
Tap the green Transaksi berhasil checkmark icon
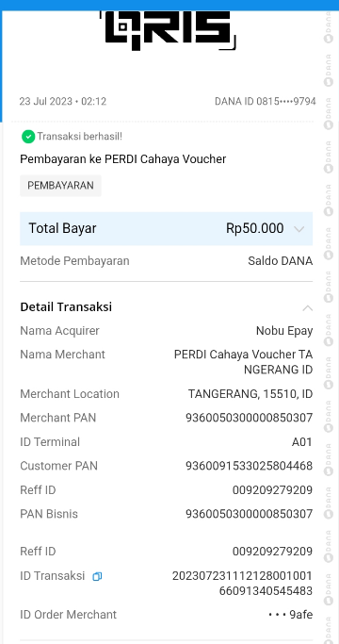[x=28, y=137]
